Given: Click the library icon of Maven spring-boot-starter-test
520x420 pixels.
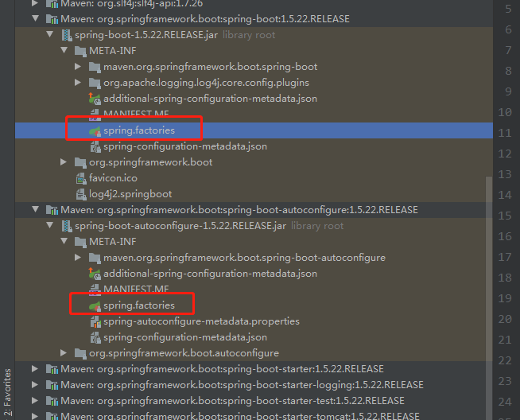Looking at the screenshot, I should coord(52,401).
